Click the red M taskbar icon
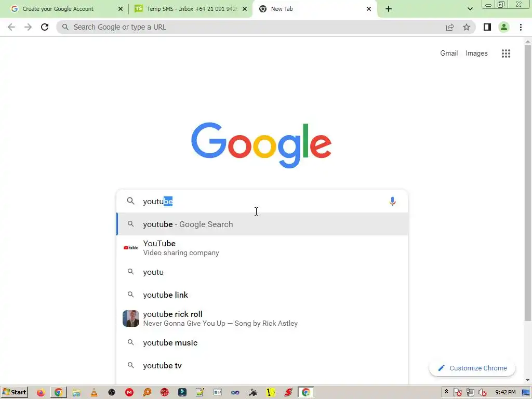532x399 pixels. pyautogui.click(x=129, y=393)
